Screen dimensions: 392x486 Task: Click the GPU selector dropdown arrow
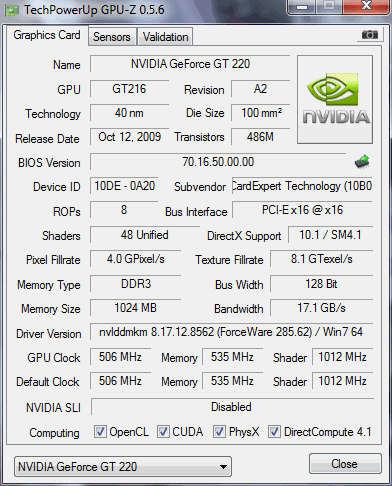click(224, 467)
